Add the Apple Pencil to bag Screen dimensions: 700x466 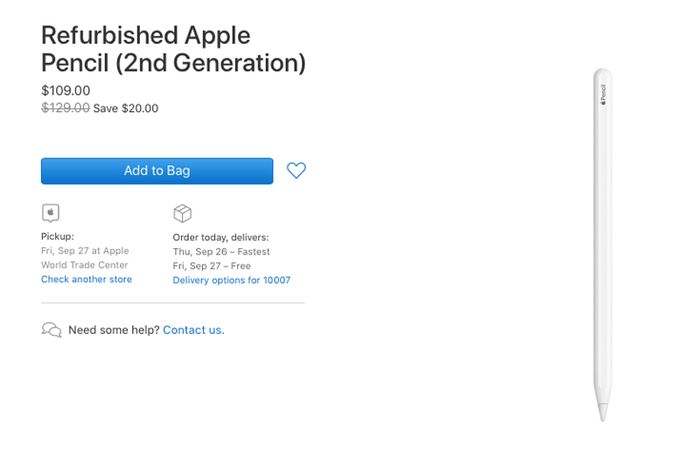tap(157, 171)
